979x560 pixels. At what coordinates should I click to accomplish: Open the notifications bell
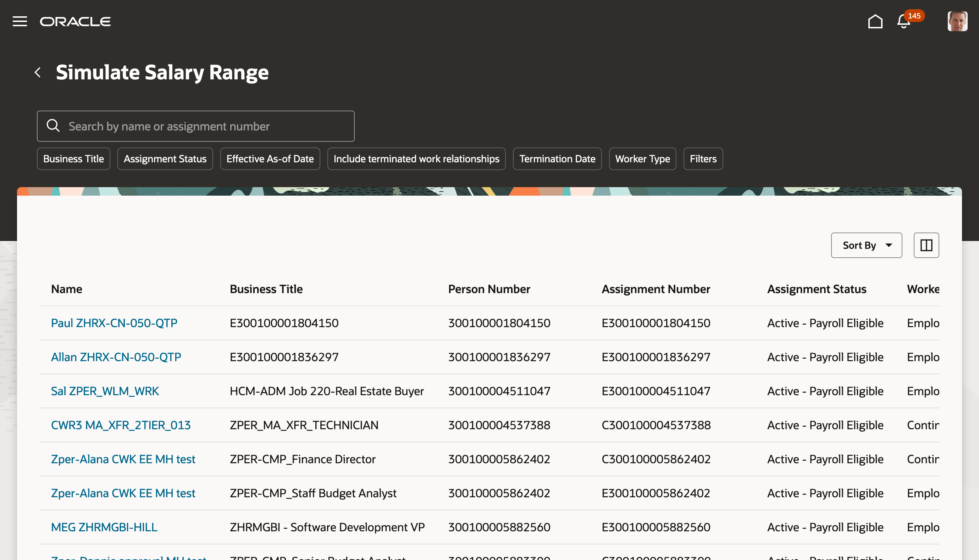pyautogui.click(x=903, y=22)
